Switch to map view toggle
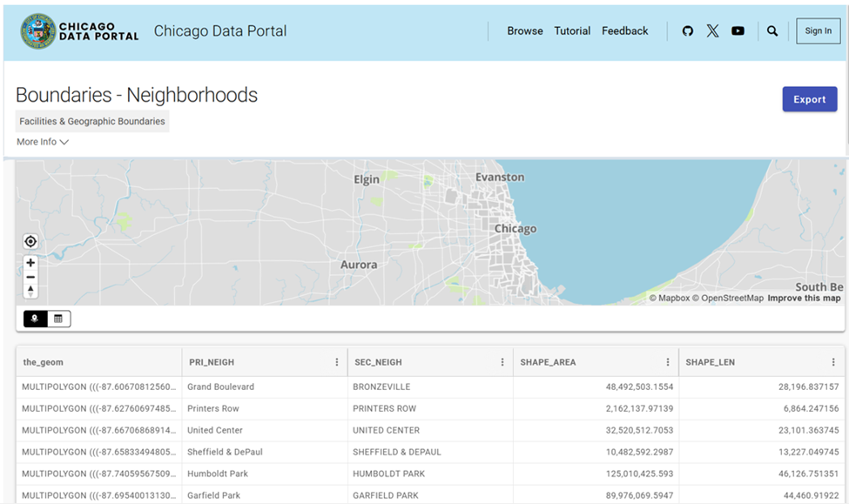Image resolution: width=849 pixels, height=504 pixels. point(35,319)
